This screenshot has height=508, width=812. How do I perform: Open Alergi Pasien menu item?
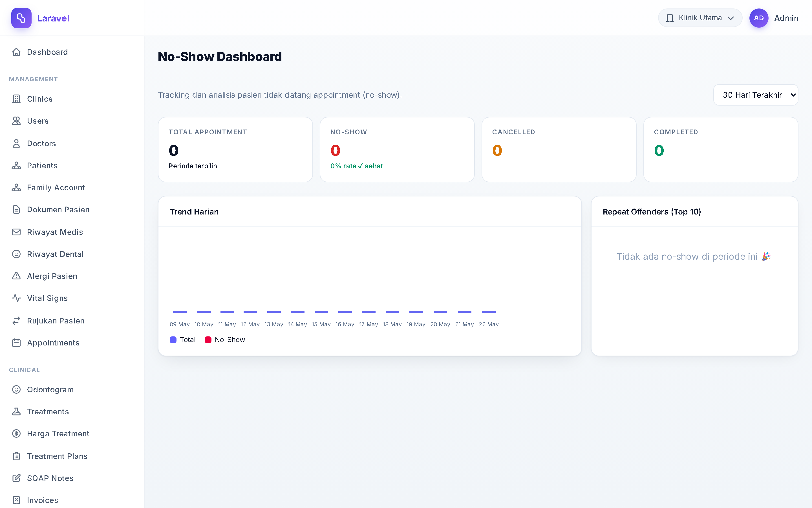pos(72,276)
